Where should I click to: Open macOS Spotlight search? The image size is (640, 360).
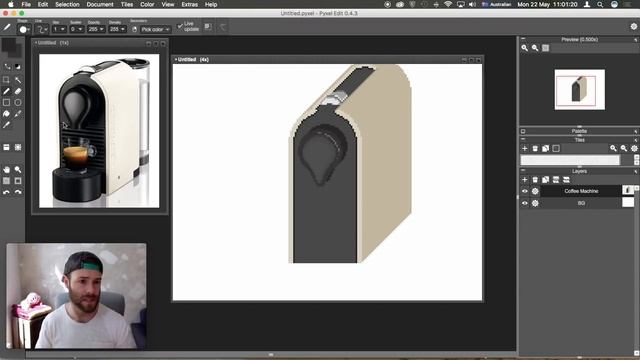(600, 4)
